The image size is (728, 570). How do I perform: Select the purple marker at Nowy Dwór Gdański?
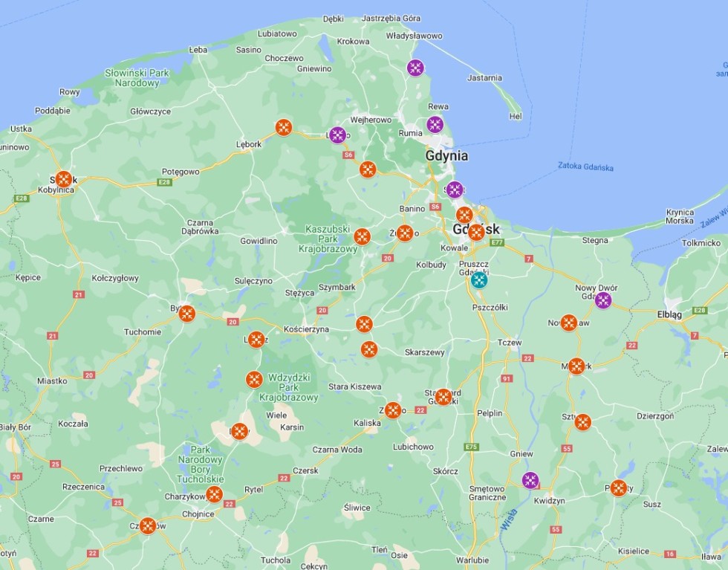click(603, 300)
